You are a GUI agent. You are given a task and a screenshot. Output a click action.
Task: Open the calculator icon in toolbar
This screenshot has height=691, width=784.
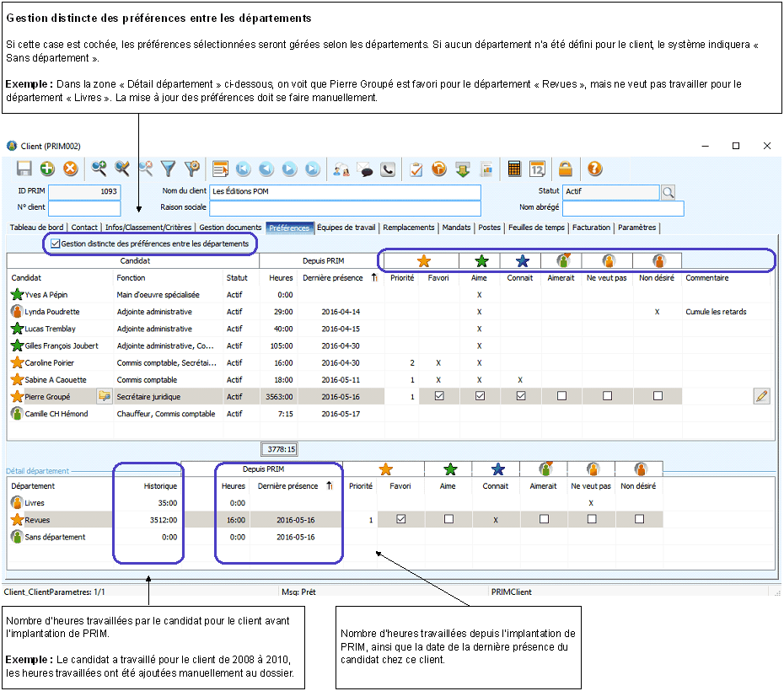click(x=514, y=169)
